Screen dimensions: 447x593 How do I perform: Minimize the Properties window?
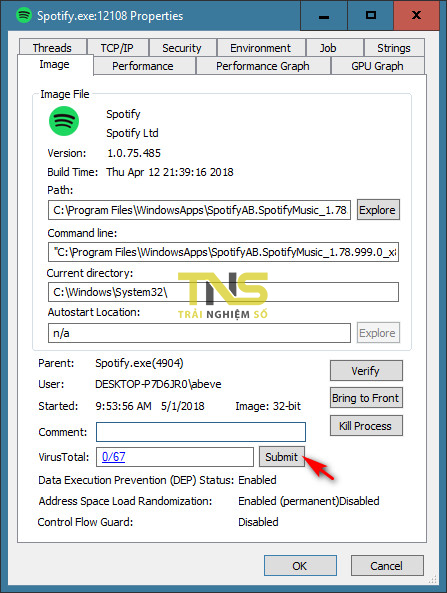tap(324, 16)
